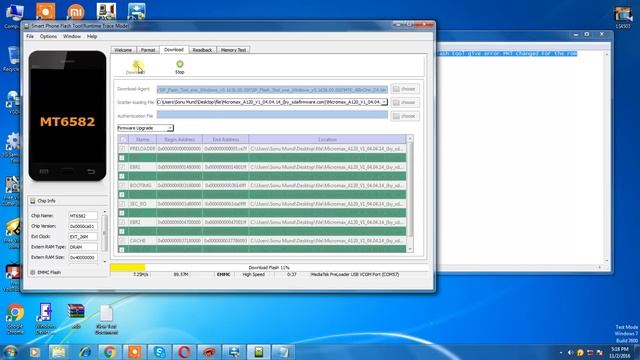Open the File menu
This screenshot has width=640, height=360.
coord(30,36)
